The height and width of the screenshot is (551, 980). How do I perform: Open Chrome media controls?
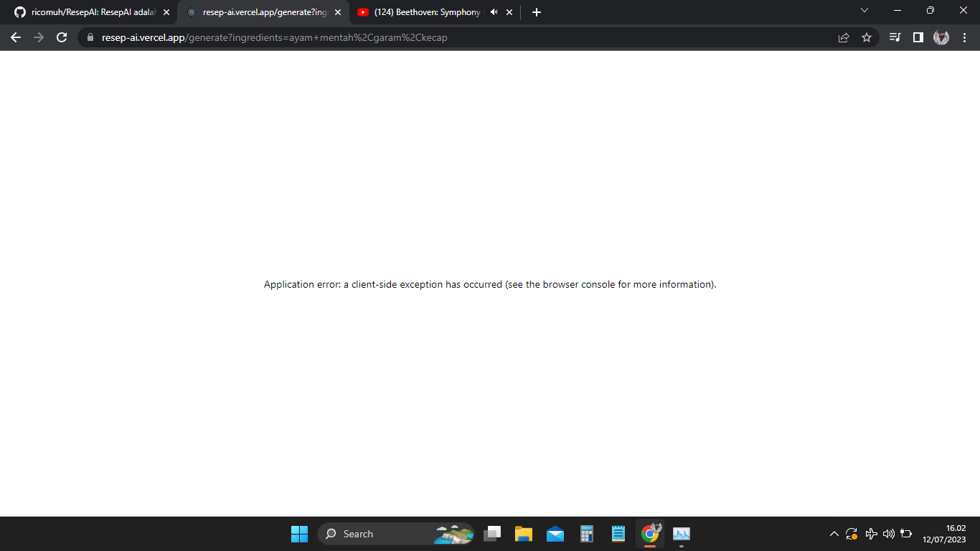coord(894,37)
